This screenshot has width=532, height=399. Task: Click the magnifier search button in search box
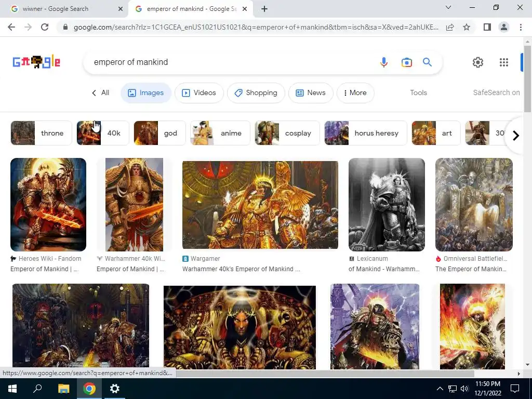click(x=427, y=62)
